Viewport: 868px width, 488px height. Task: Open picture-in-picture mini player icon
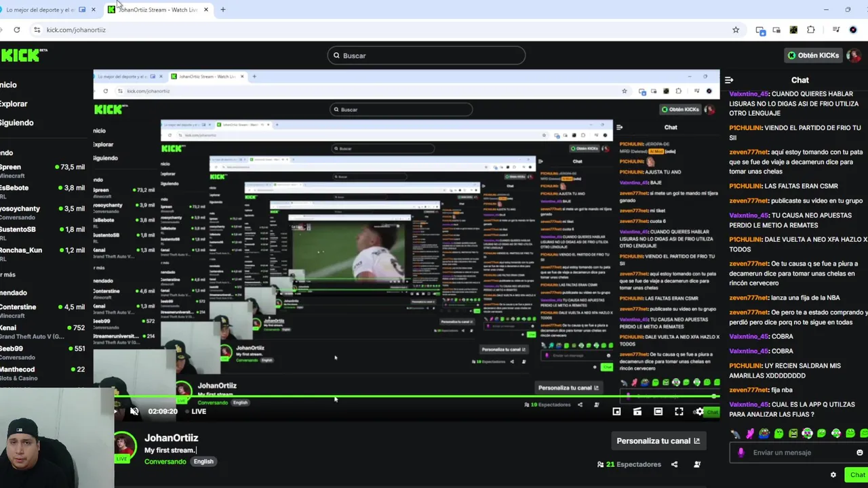click(x=616, y=411)
